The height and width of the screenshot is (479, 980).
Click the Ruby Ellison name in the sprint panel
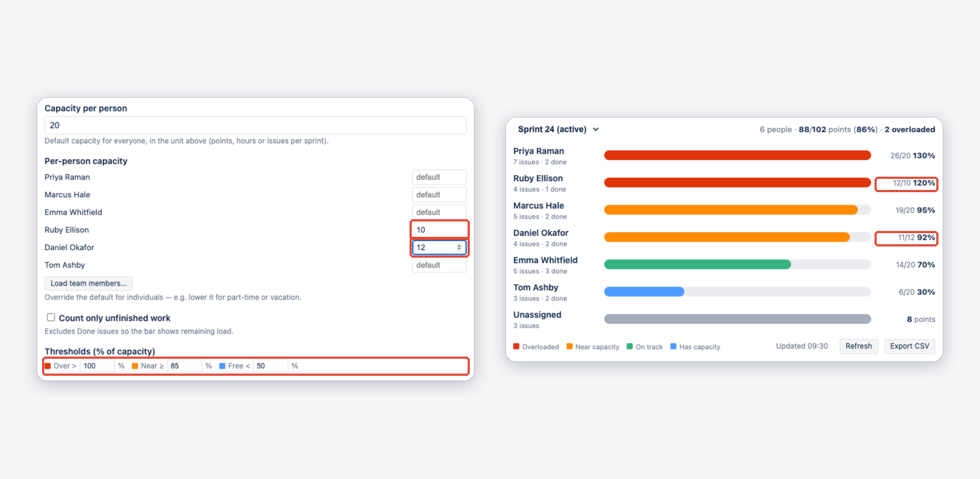click(x=538, y=178)
